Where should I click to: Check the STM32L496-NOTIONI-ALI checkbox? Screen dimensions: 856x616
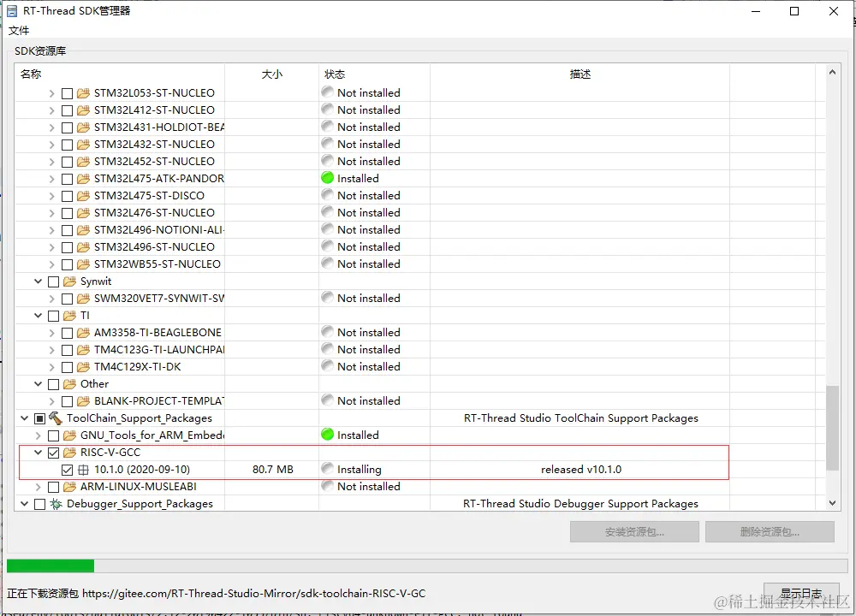(x=67, y=230)
